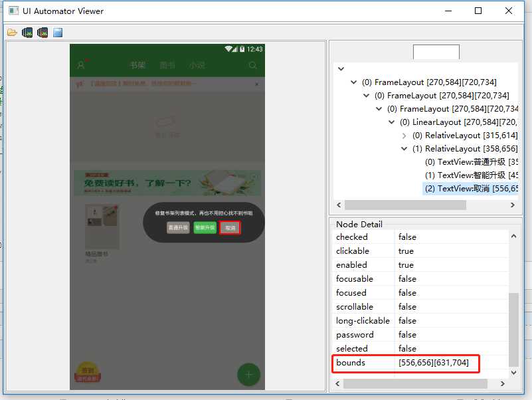Collapse the topmost tree node chevron
532x400 pixels.
(341, 68)
